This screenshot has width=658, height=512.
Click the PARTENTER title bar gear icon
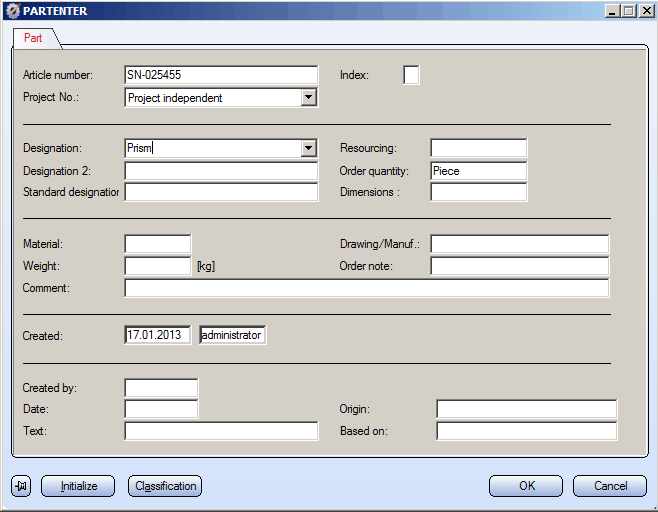[13, 11]
